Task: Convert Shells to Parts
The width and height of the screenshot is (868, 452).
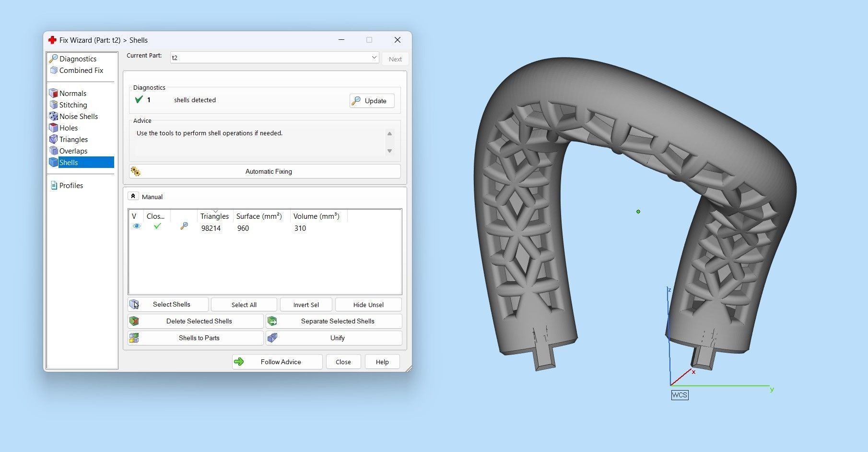Action: 196,338
